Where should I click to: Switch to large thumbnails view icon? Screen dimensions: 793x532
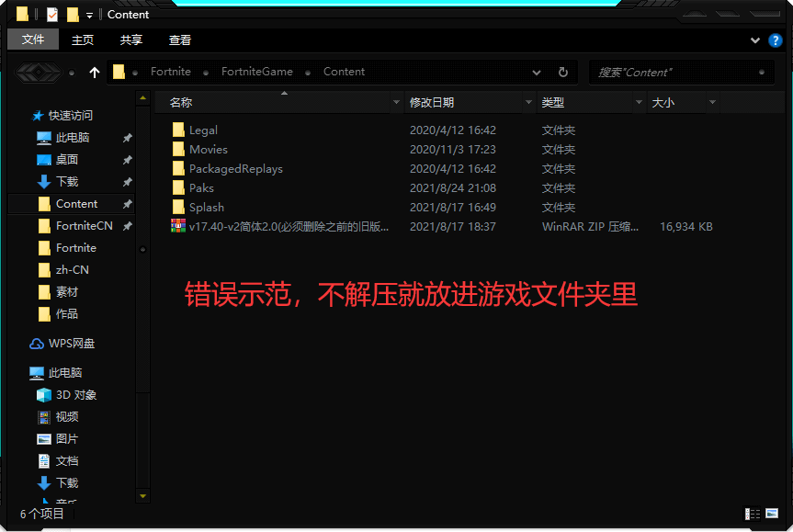pyautogui.click(x=772, y=514)
